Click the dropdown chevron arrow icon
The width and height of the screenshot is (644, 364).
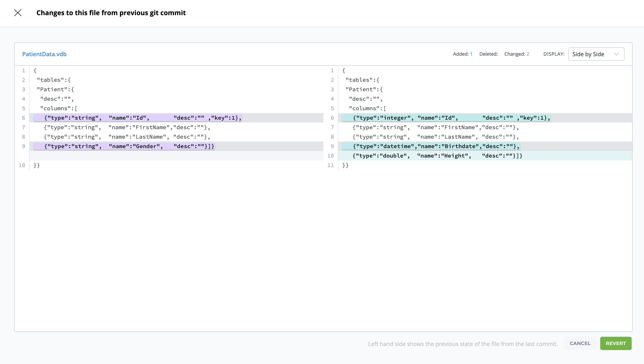pos(616,54)
